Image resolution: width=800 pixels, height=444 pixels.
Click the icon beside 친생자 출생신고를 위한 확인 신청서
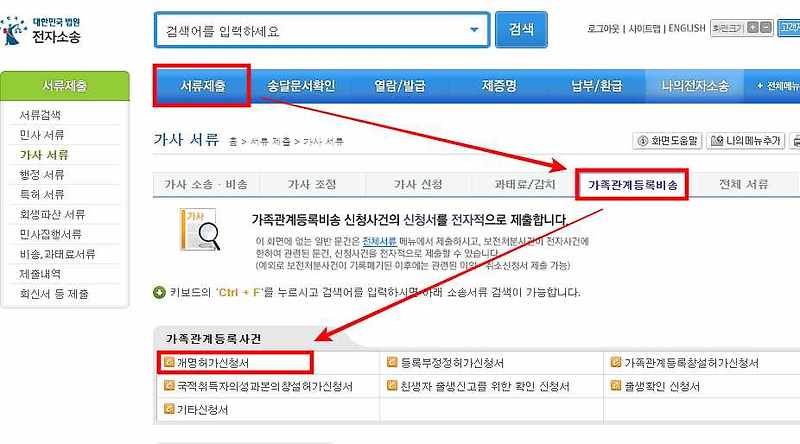tap(392, 386)
